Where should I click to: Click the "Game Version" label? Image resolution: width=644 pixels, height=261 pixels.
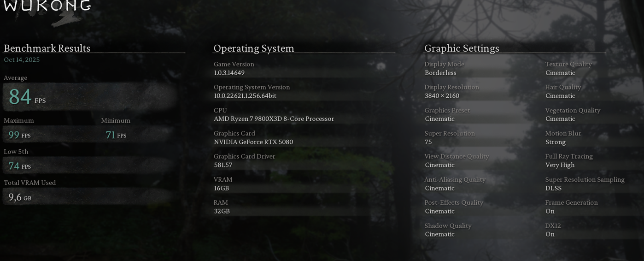click(x=234, y=64)
